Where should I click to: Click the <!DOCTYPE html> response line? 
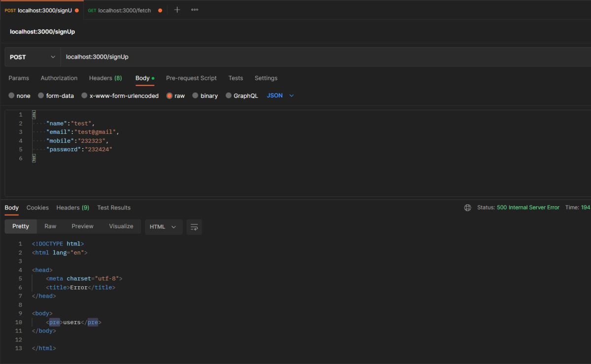pos(58,243)
